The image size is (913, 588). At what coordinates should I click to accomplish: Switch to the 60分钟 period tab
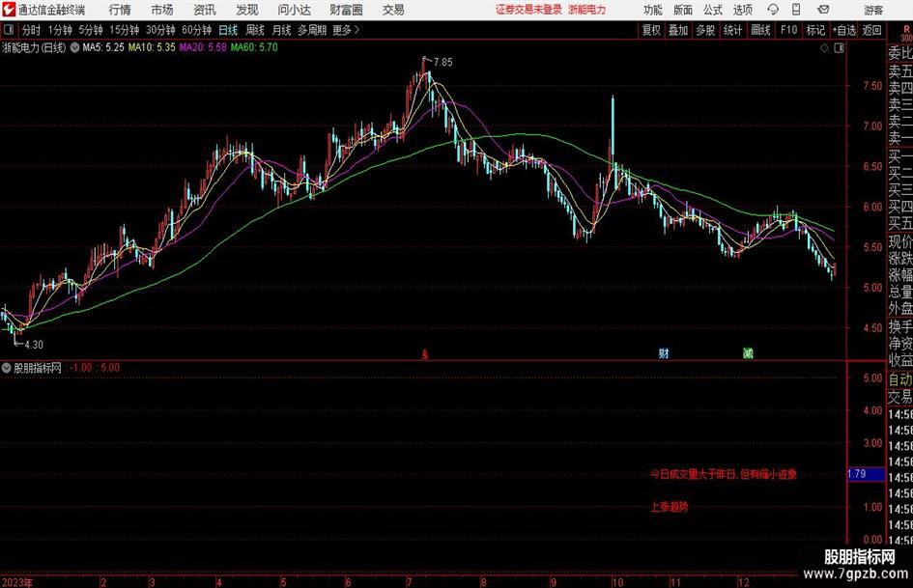click(197, 30)
